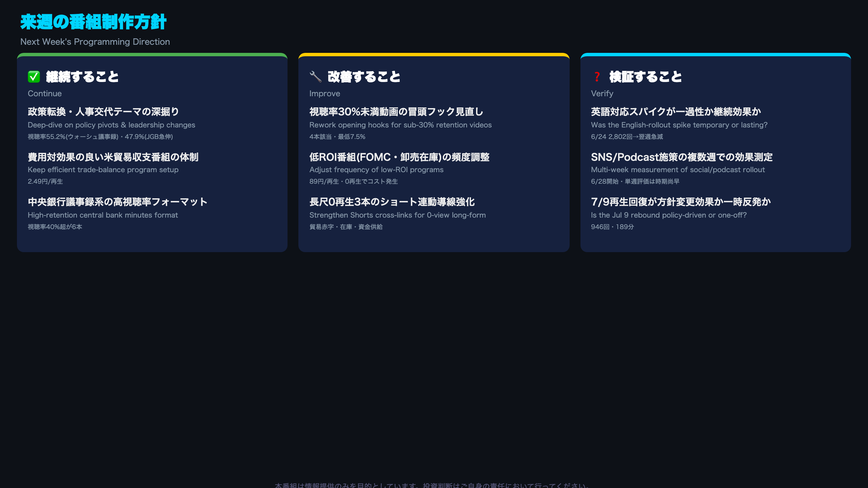Select 視聴率30%未満動画の冒頭フック見直し item
This screenshot has width=868, height=488.
(x=396, y=111)
